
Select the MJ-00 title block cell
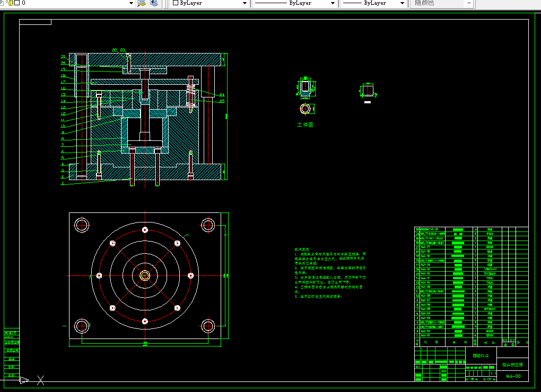click(513, 376)
